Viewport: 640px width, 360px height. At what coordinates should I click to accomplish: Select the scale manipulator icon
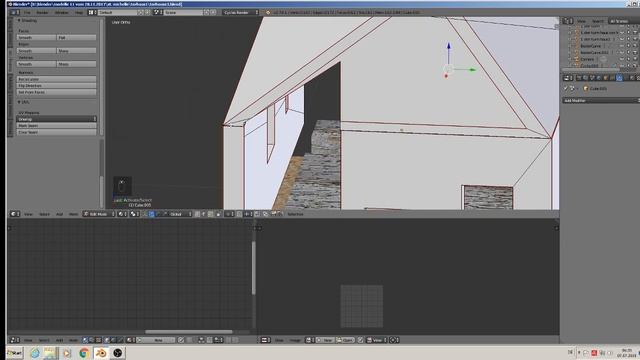pyautogui.click(x=165, y=214)
